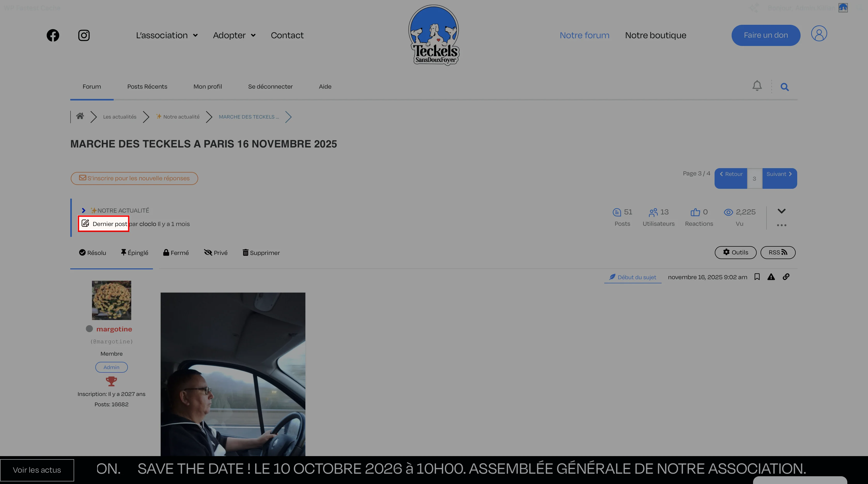
Task: Expand the L'association dropdown menu
Action: coord(166,35)
